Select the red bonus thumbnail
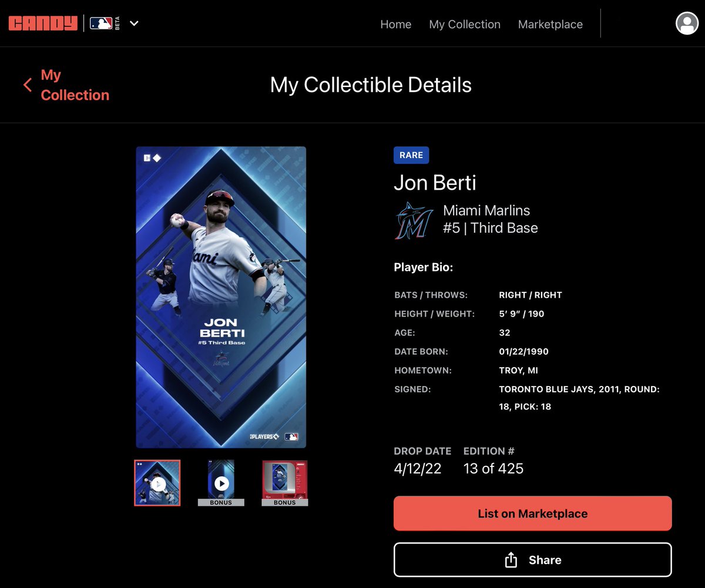Image resolution: width=705 pixels, height=588 pixels. tap(284, 483)
